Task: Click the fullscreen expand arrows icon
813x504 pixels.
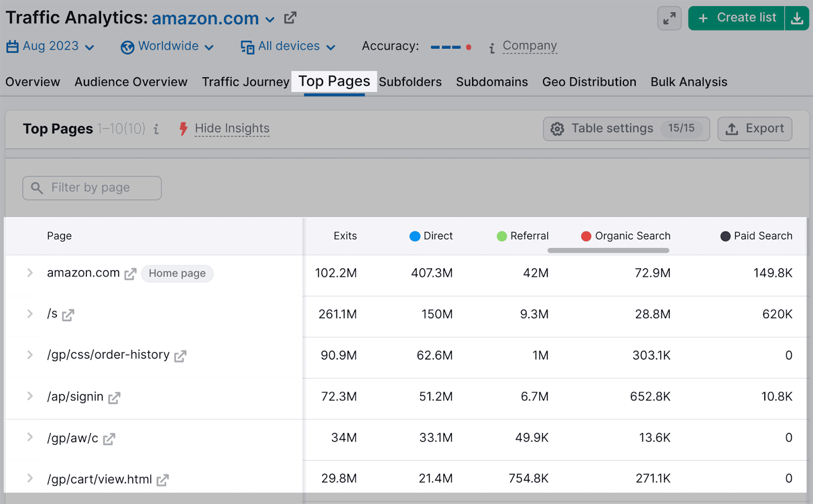Action: click(x=669, y=18)
